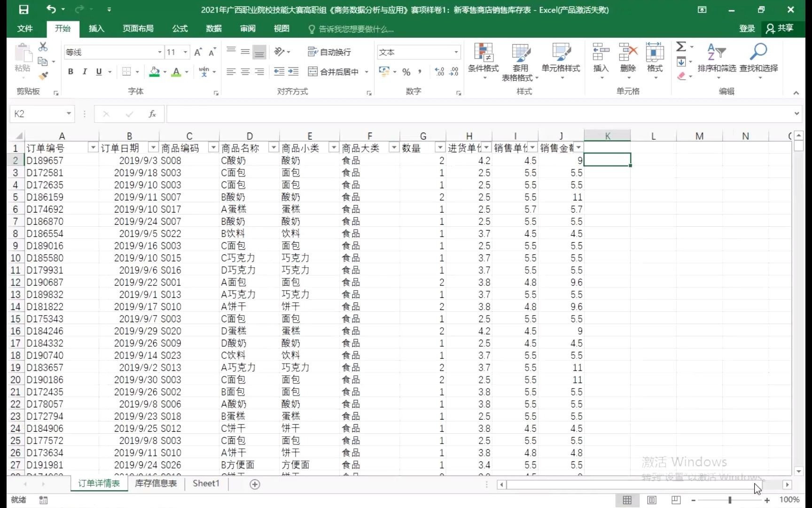The height and width of the screenshot is (508, 812).
Task: Switch to Page Layout view in status bar
Action: point(651,500)
